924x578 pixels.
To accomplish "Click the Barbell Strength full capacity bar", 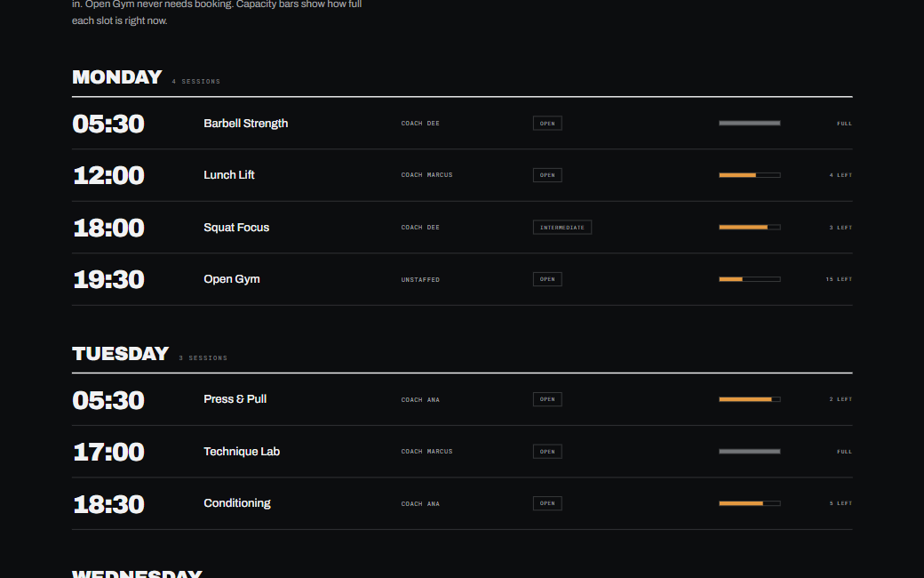I will point(750,124).
